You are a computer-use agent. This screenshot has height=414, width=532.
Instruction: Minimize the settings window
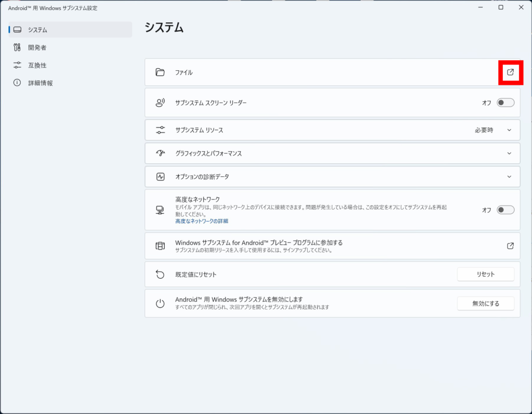coord(481,7)
